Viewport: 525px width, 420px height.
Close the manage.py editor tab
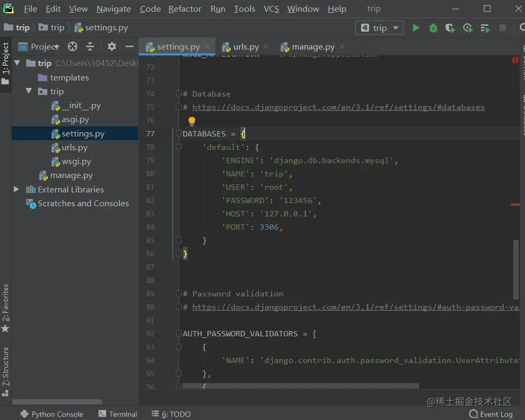(x=342, y=46)
